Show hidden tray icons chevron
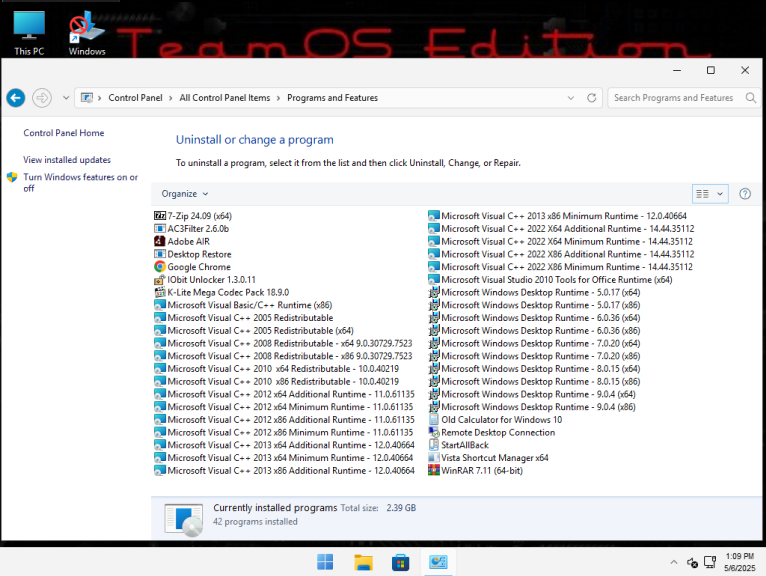This screenshot has height=576, width=766. pyautogui.click(x=674, y=562)
